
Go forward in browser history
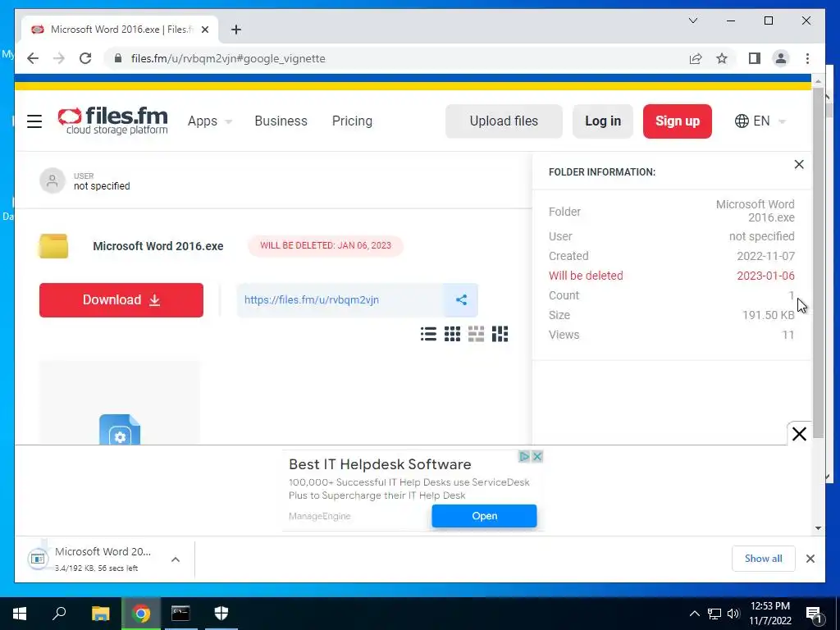click(x=59, y=58)
